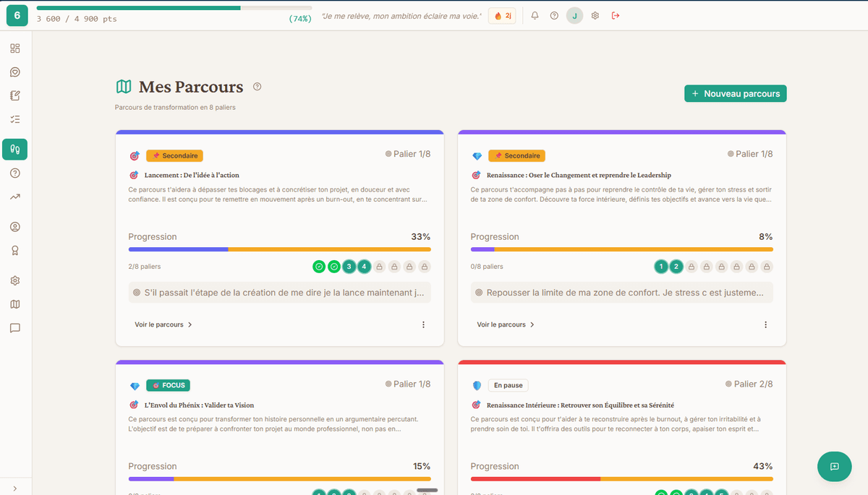This screenshot has height=495, width=868.
Task: Select the checklist icon in the sidebar
Action: coord(16,119)
